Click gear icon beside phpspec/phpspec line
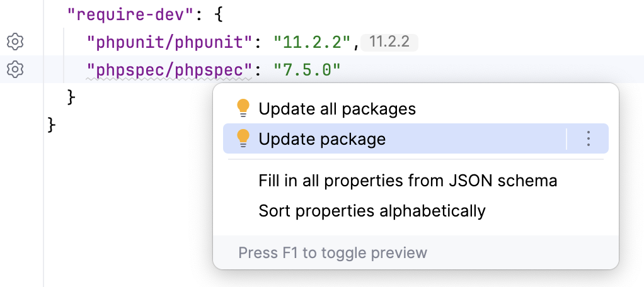 tap(15, 69)
